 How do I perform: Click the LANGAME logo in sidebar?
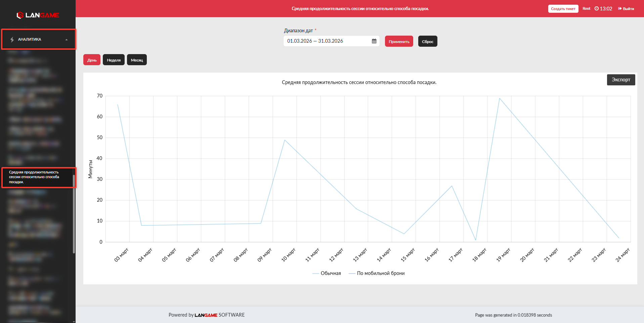[x=38, y=15]
